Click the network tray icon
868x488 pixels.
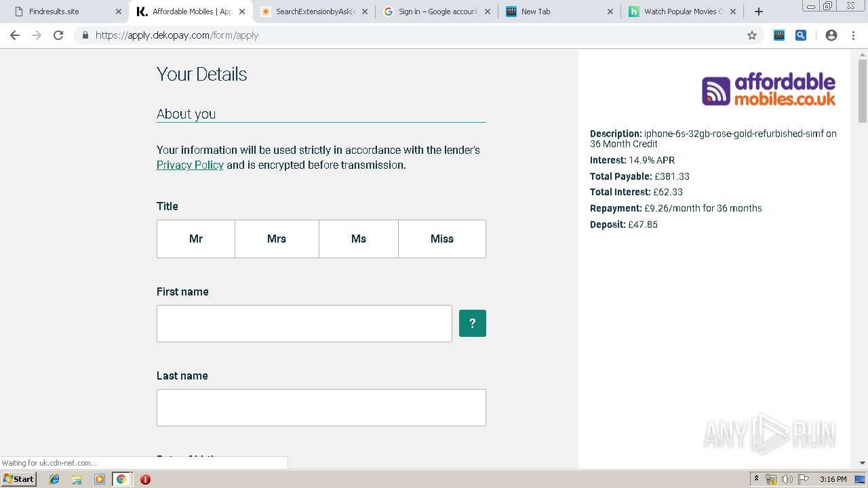[771, 479]
